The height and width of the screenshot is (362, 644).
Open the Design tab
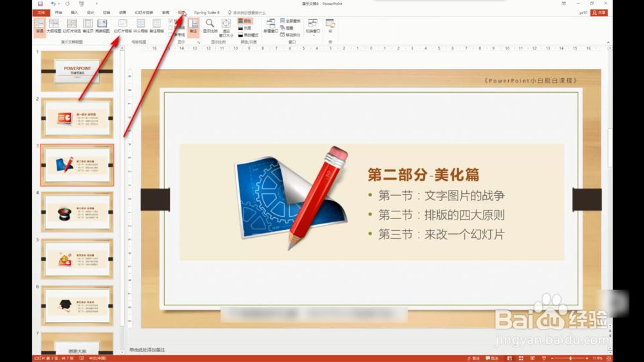[x=90, y=13]
